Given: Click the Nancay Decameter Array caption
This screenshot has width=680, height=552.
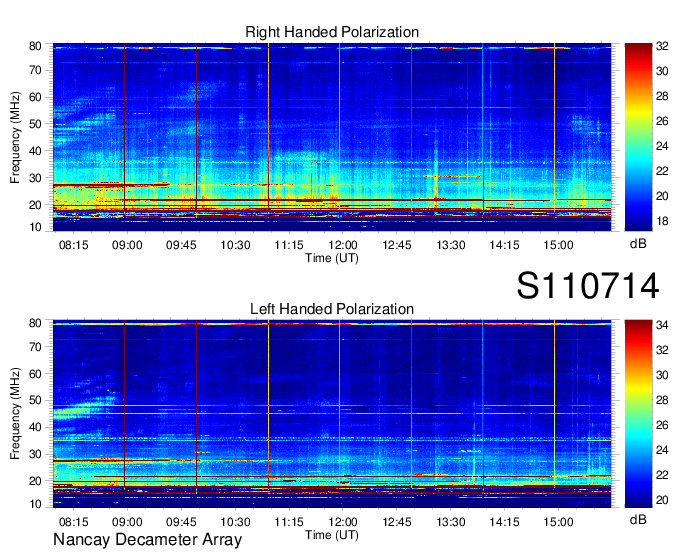Looking at the screenshot, I should tap(147, 539).
